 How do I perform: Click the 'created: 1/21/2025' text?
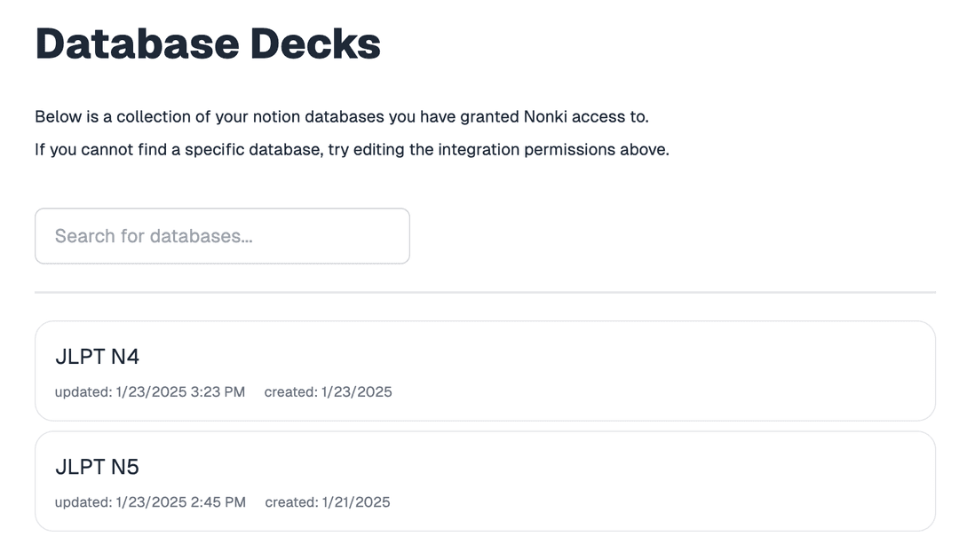pos(327,502)
